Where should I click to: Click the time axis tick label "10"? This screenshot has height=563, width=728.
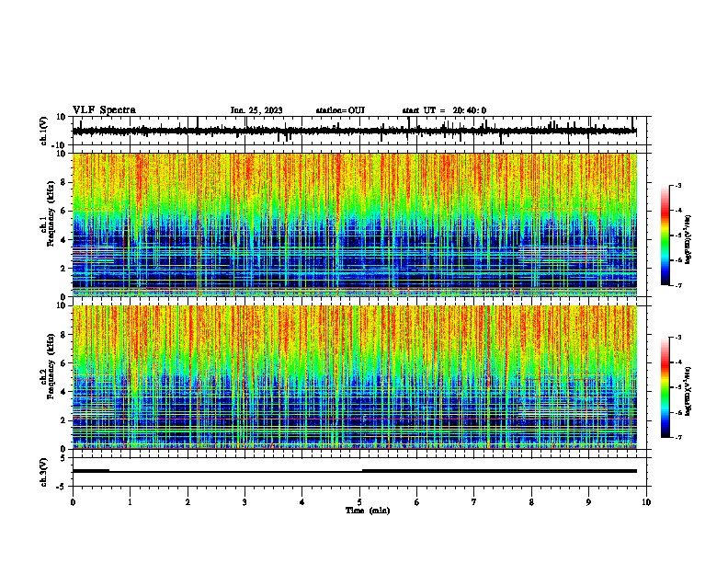pos(646,502)
